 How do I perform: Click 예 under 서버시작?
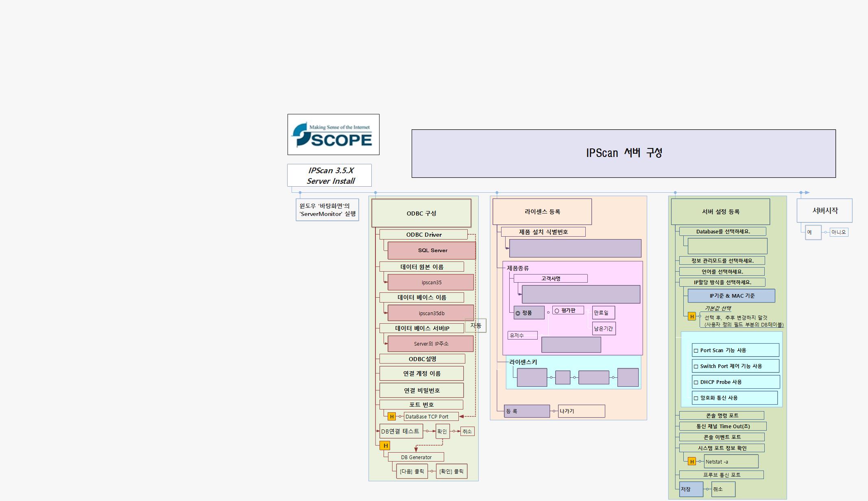pyautogui.click(x=813, y=232)
